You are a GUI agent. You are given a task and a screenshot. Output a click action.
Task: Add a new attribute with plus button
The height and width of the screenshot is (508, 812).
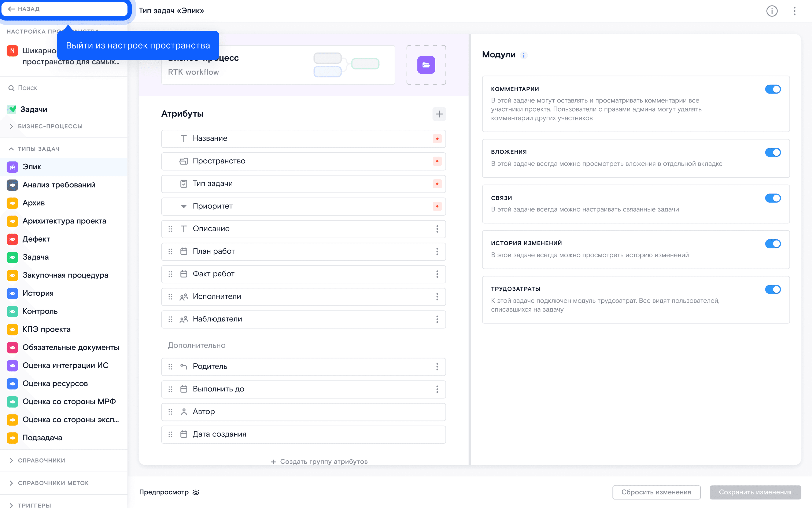(x=439, y=114)
